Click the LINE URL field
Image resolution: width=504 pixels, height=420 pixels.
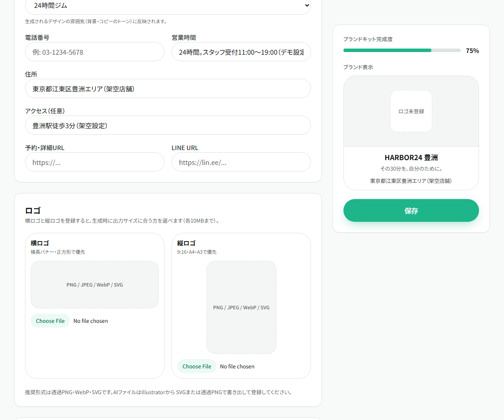[x=241, y=162]
